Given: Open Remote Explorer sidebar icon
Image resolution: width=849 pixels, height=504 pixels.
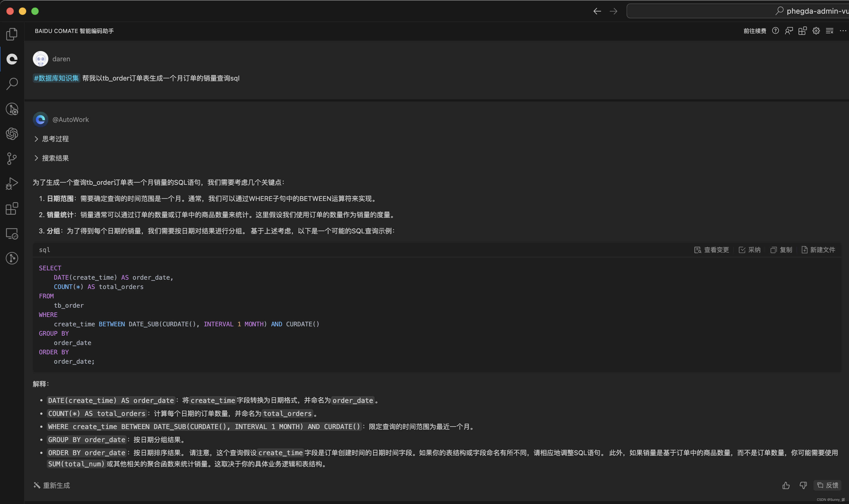Looking at the screenshot, I should (x=12, y=234).
